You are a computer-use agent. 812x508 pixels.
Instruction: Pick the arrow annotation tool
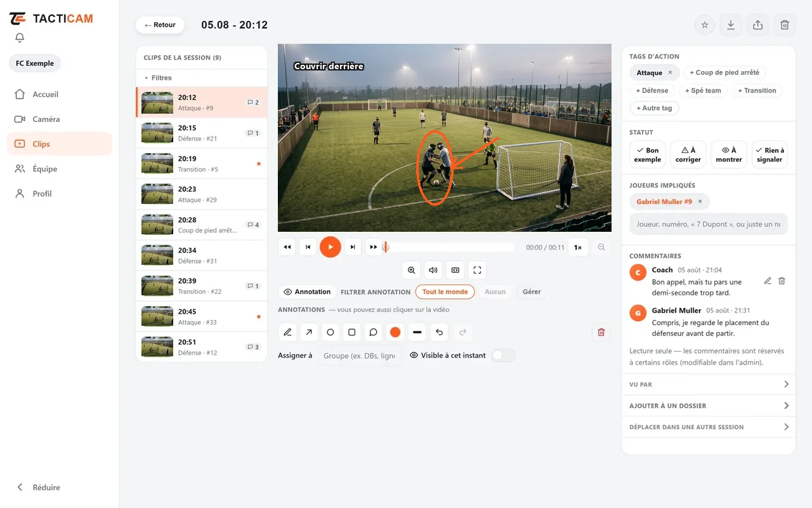point(309,332)
